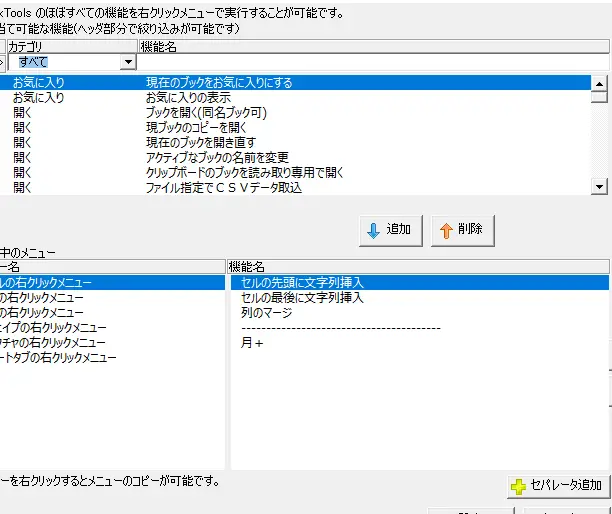Viewport: 612px width, 514px height.
Task: Click the セパレータ追加 plus button
Action: [557, 486]
